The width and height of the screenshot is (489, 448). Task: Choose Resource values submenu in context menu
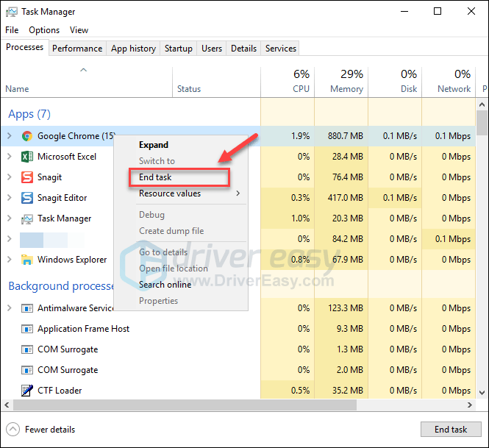point(170,193)
